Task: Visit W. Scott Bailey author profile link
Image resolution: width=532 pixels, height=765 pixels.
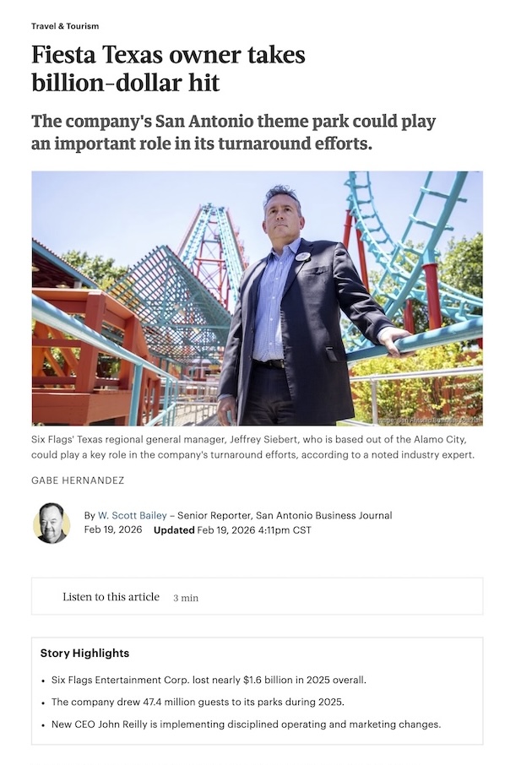Action: tap(133, 515)
